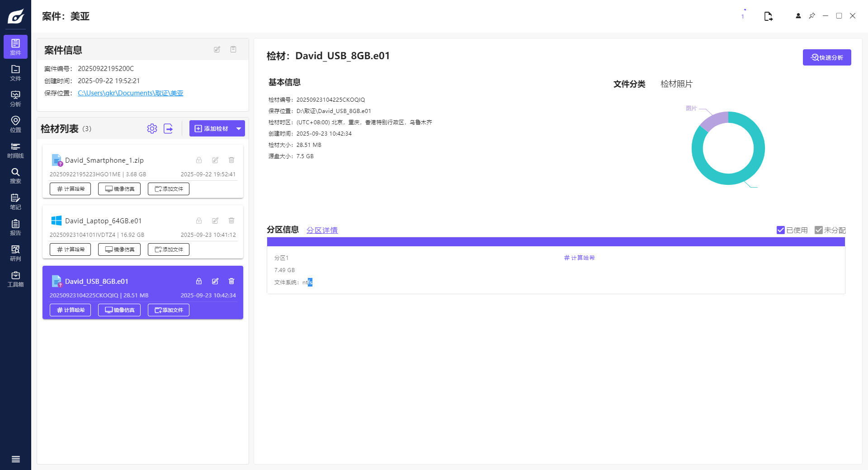Open the case save location path link
868x470 pixels.
tap(130, 93)
